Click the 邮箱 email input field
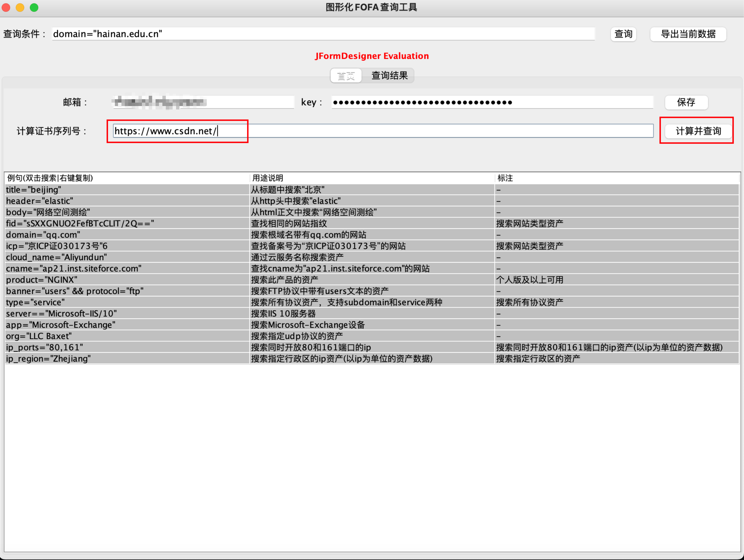Viewport: 744px width, 560px height. click(x=202, y=102)
